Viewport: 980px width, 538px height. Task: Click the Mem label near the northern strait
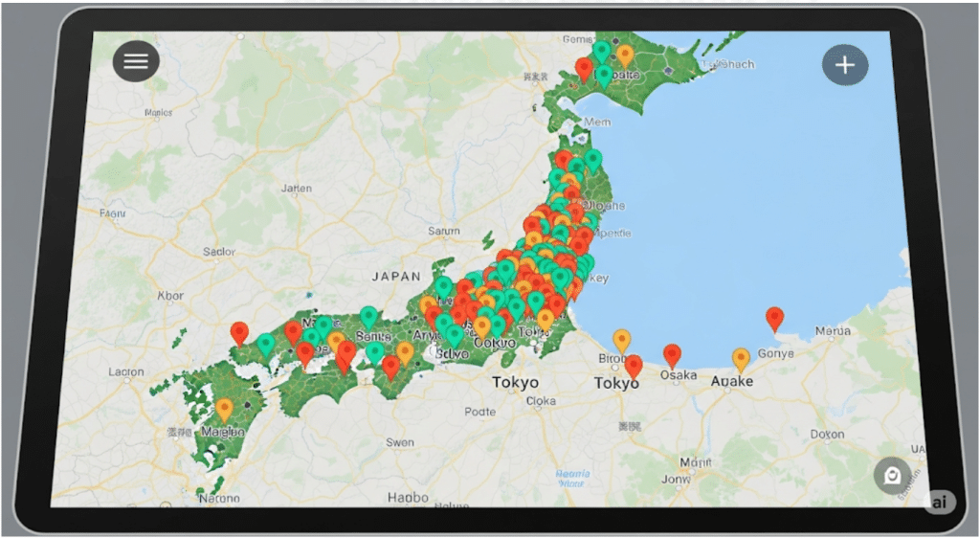coord(596,123)
